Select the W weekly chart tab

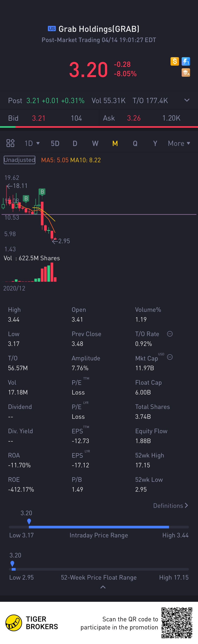tap(95, 143)
